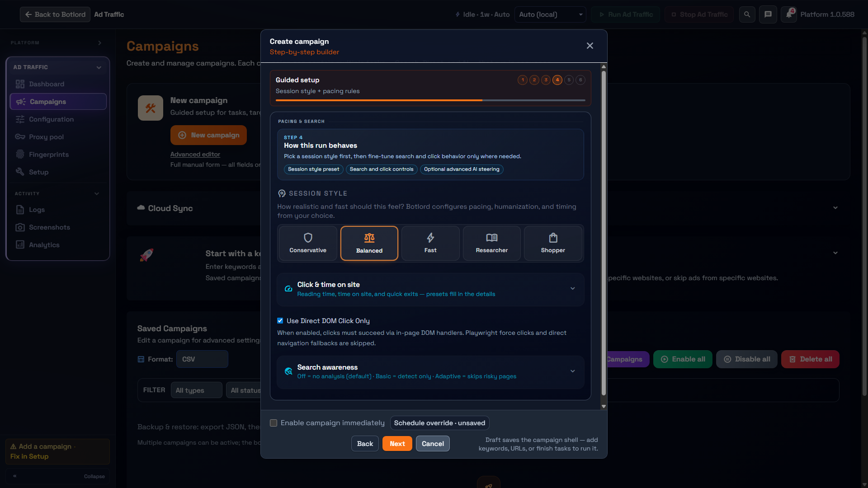Click the Shopper bag icon
The image size is (868, 488).
(553, 238)
